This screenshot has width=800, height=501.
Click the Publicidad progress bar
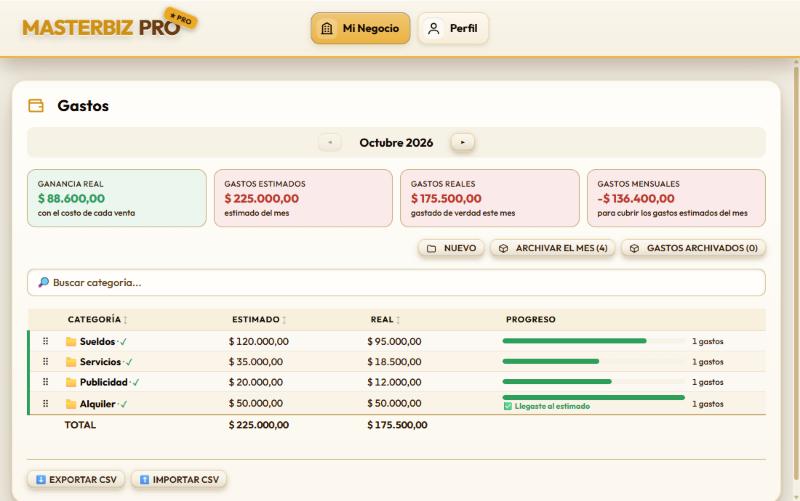coord(593,382)
